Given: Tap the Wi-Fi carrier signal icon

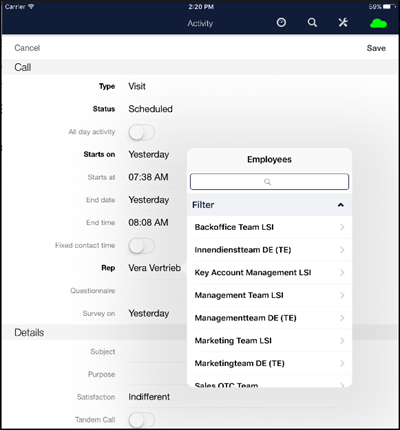Looking at the screenshot, I should click(x=31, y=6).
